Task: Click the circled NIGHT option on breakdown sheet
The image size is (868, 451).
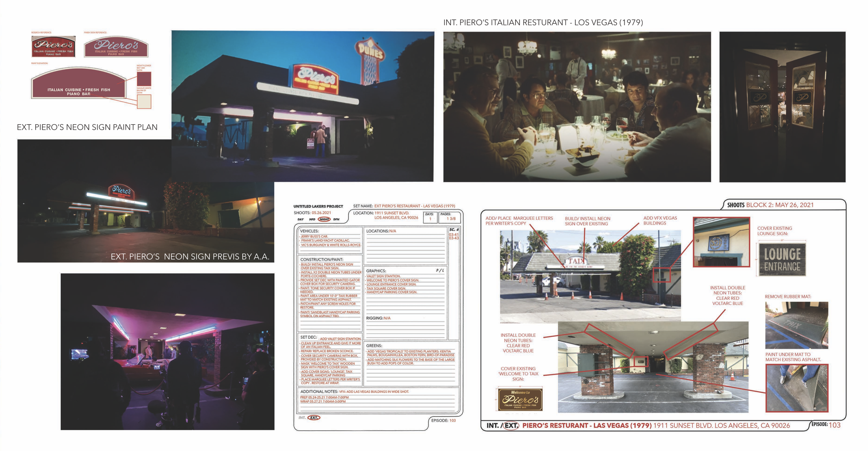Action: click(324, 219)
